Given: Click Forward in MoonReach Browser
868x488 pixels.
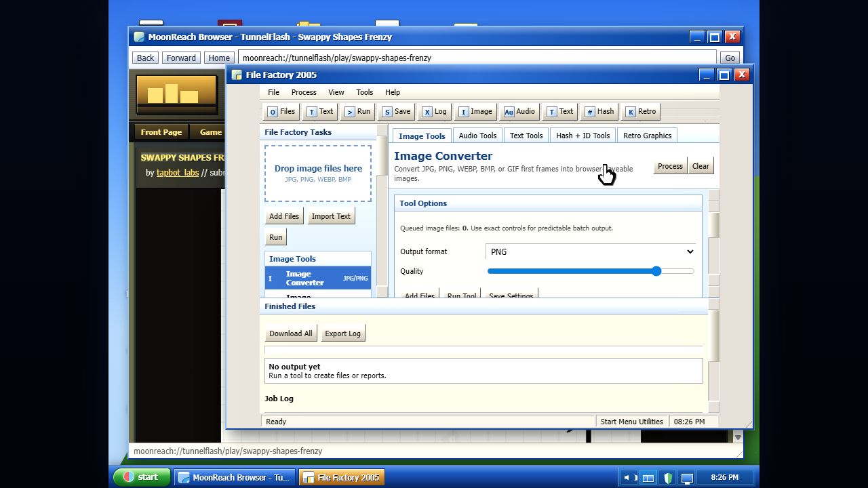Looking at the screenshot, I should click(181, 58).
